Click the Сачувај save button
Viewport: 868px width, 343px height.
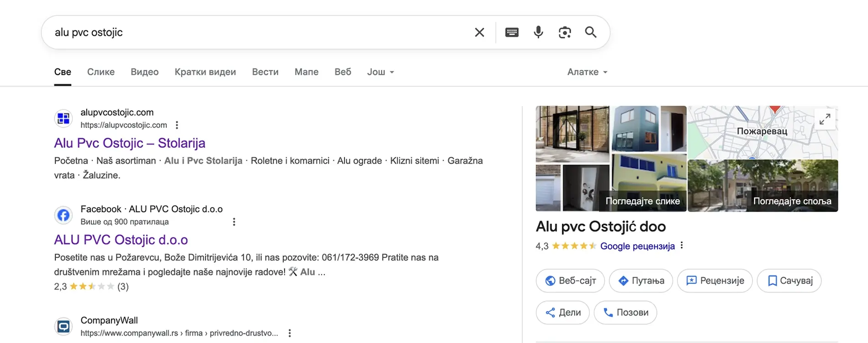(x=789, y=280)
